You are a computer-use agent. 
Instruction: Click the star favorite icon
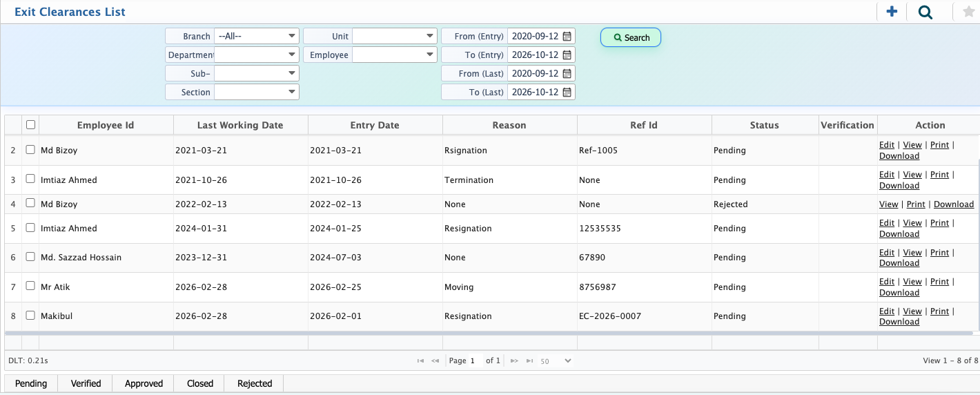[x=968, y=11]
